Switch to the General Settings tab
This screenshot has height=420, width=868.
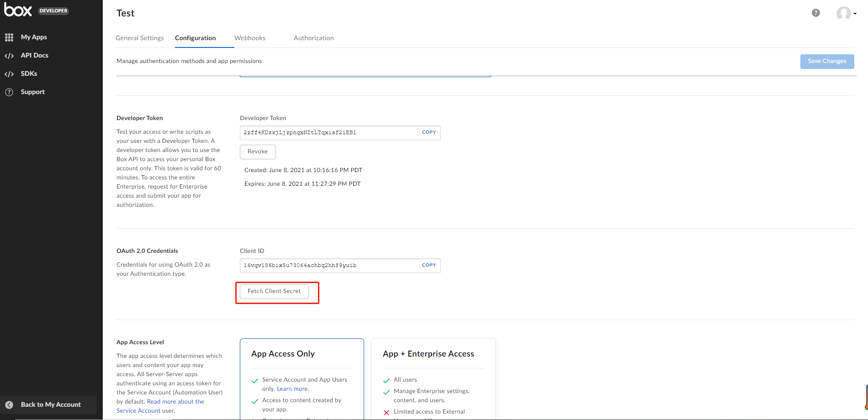(x=139, y=38)
